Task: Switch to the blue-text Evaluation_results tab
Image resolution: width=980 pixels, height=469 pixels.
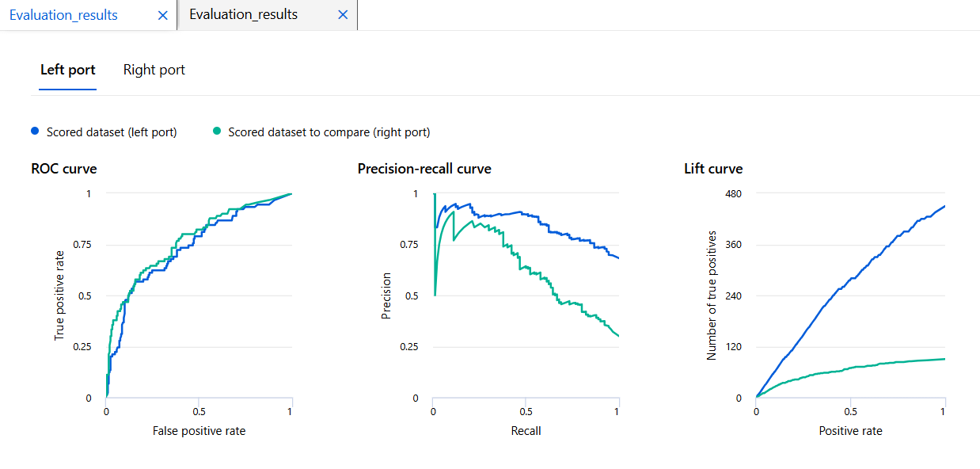Action: coord(63,15)
